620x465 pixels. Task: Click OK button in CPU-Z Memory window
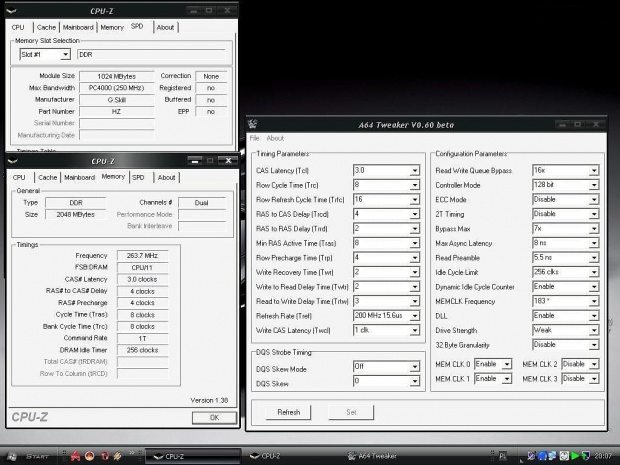(x=214, y=418)
